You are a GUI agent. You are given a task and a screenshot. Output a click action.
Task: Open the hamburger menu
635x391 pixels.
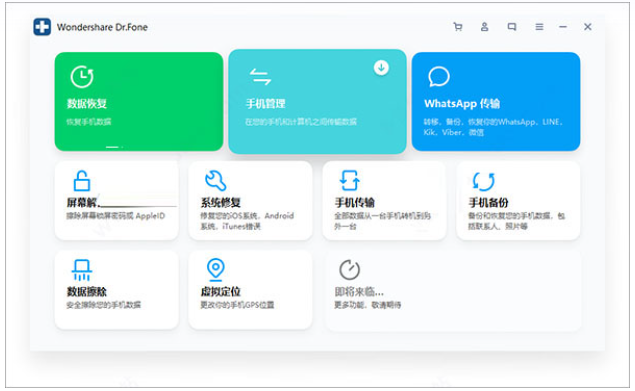(539, 27)
